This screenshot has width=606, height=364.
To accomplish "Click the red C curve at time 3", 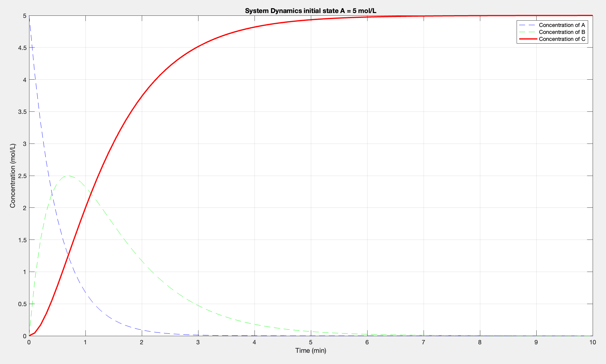I will pos(198,47).
